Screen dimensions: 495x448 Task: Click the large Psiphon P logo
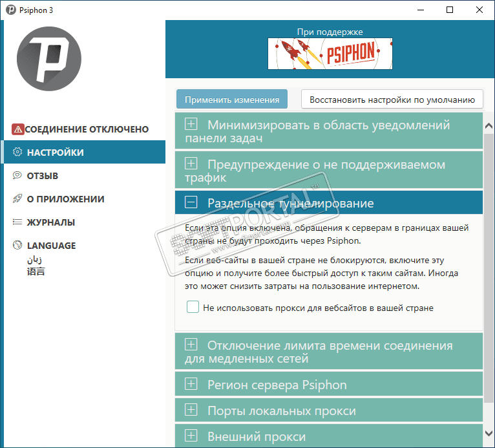click(49, 59)
